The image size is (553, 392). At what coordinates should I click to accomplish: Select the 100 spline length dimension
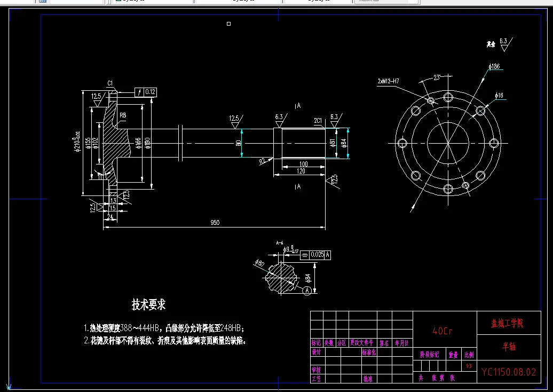(303, 164)
